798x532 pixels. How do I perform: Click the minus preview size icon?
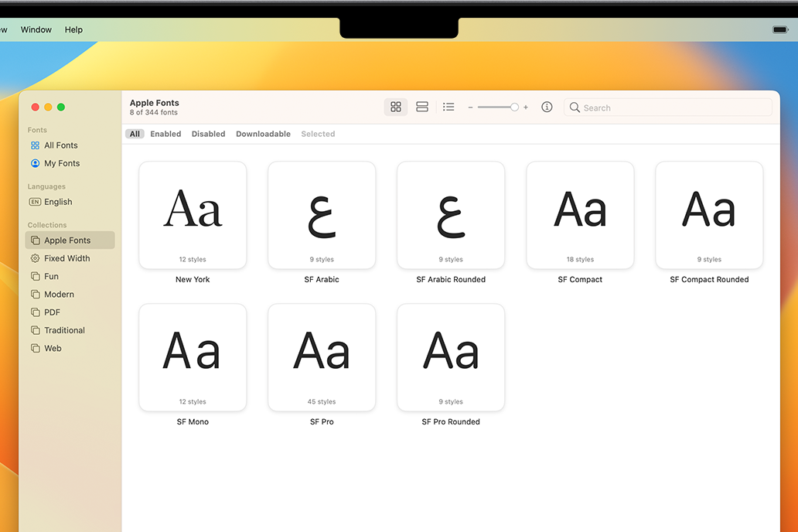(x=470, y=107)
